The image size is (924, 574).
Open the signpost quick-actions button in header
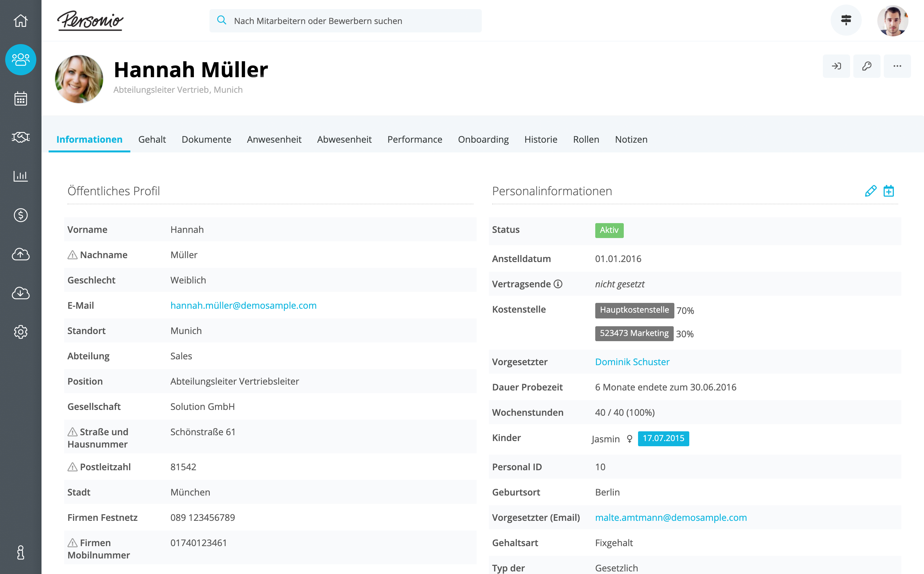(846, 20)
